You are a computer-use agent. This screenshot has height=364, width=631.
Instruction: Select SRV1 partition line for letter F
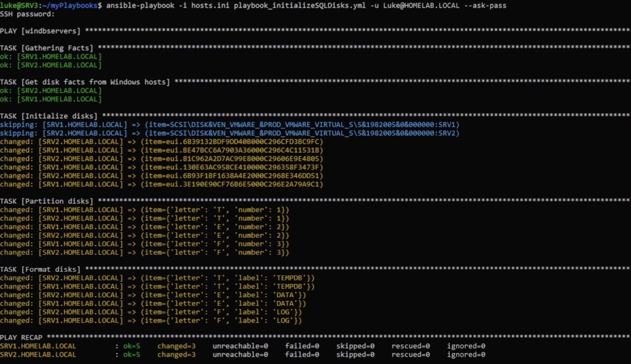pyautogui.click(x=145, y=244)
